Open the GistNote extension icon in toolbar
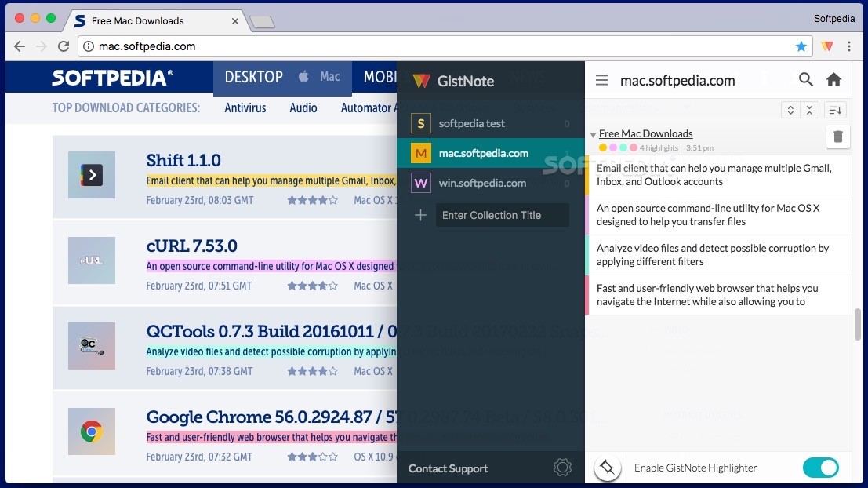868x488 pixels. tap(827, 46)
